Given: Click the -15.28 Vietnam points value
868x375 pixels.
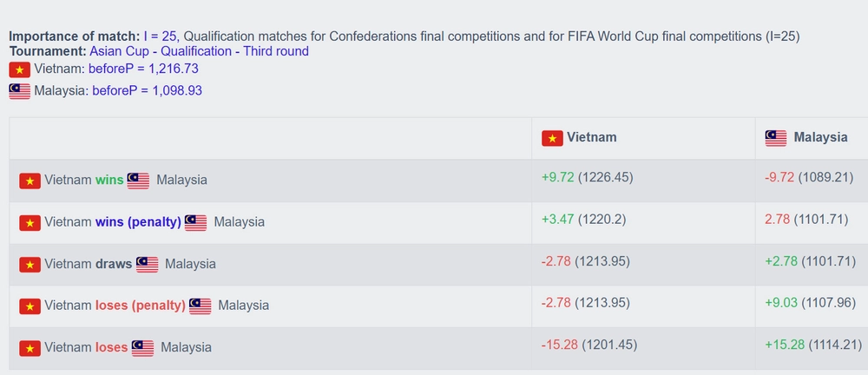Looking at the screenshot, I should click(558, 345).
